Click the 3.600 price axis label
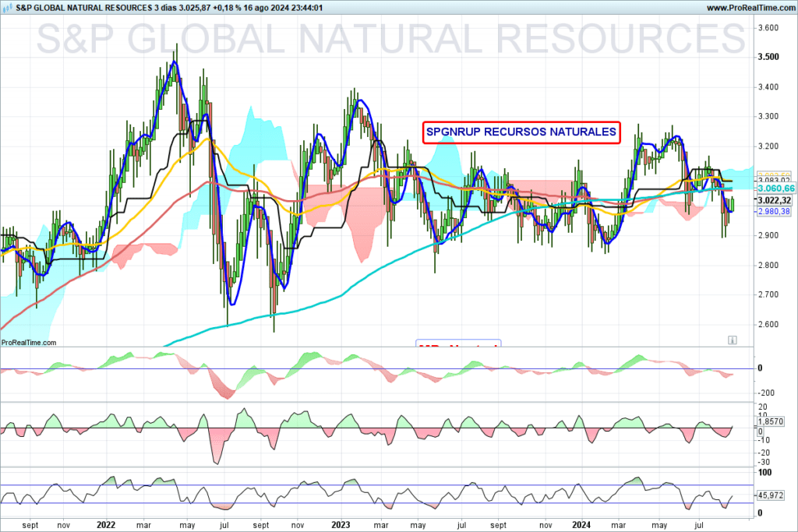Screen dimensions: 798x532 click(x=768, y=27)
